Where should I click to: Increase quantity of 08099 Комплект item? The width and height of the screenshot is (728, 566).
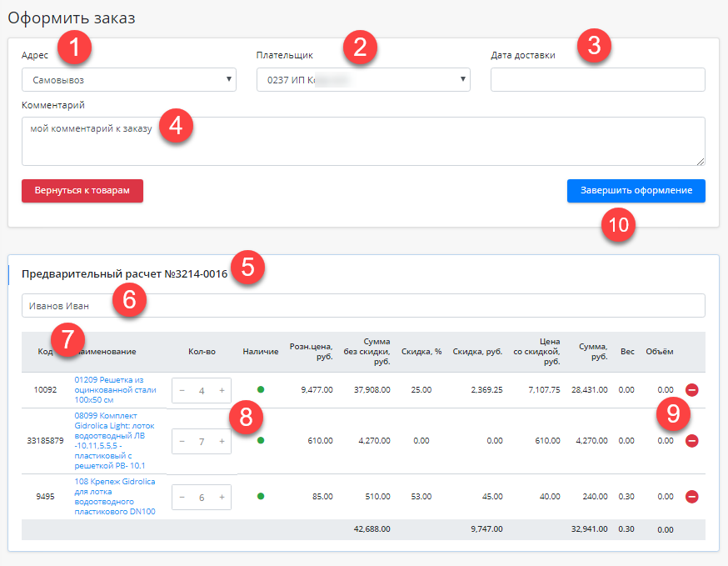click(x=222, y=442)
